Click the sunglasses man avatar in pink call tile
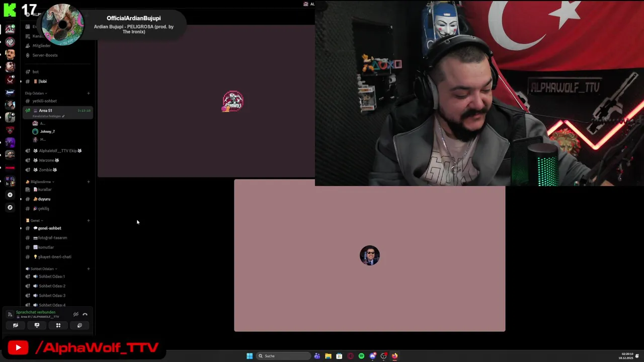Image resolution: width=644 pixels, height=362 pixels. point(370,255)
